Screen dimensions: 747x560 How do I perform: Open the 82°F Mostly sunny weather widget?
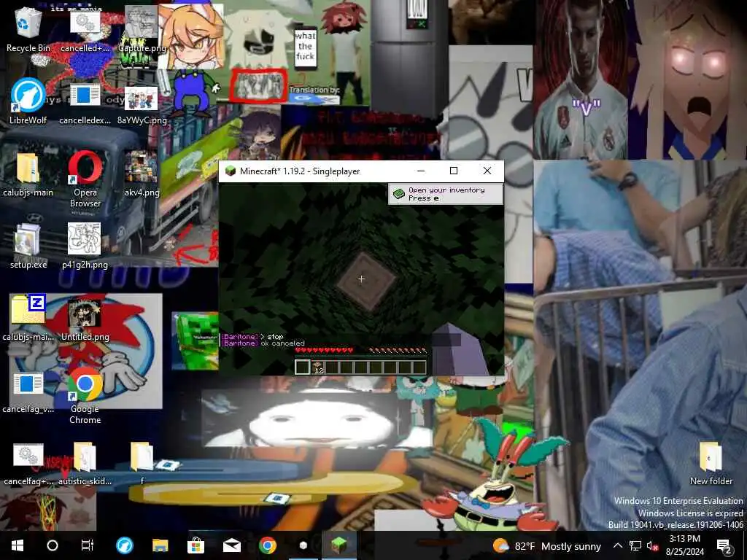pos(546,545)
